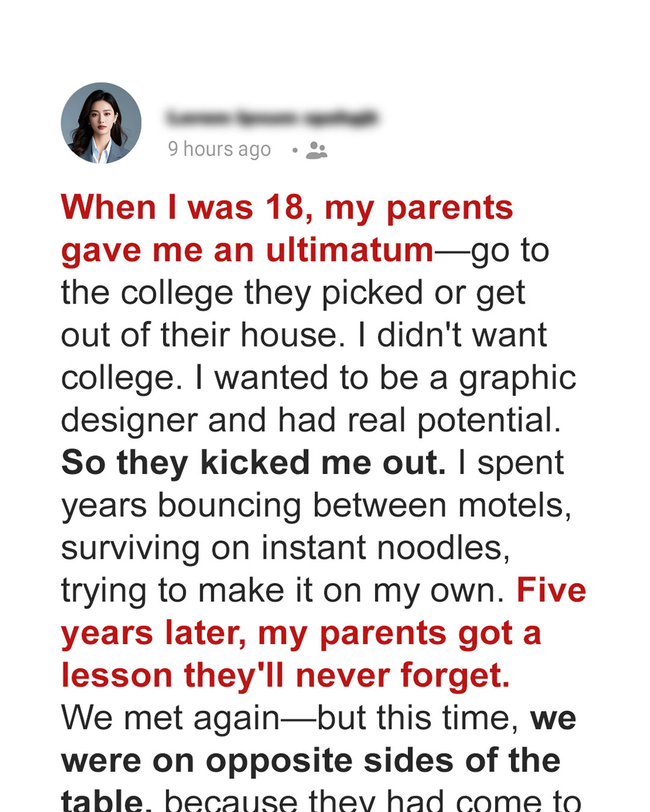The image size is (650, 812).
Task: Click the phrase 'We met again'
Action: (171, 719)
